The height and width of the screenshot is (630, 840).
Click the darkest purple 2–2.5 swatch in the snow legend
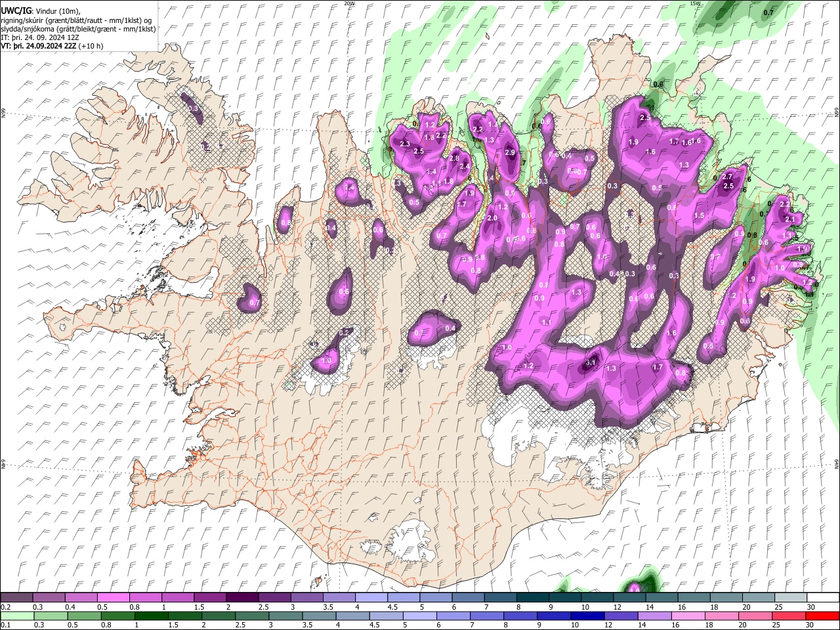(241, 598)
